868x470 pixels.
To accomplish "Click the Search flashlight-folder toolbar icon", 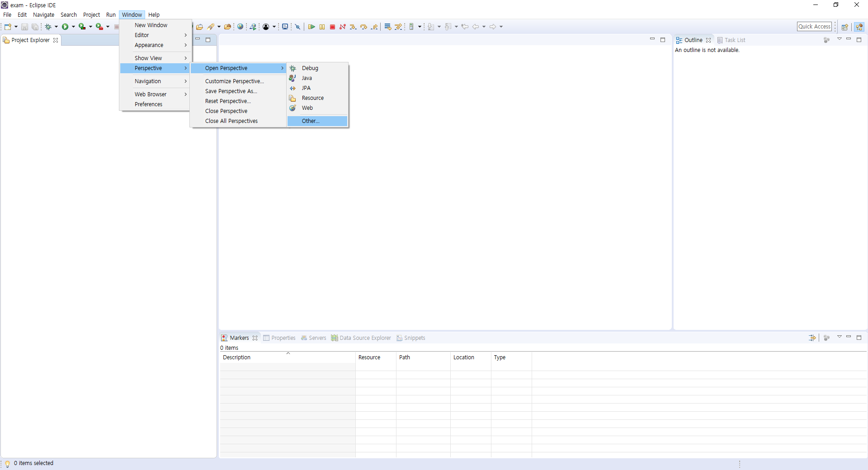I will pos(210,27).
